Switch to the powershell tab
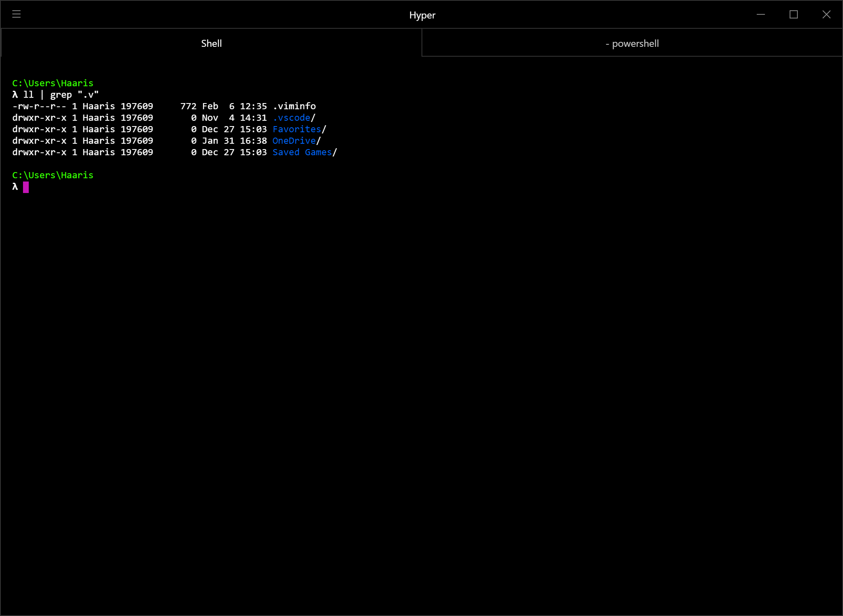This screenshot has width=843, height=616. [x=632, y=44]
